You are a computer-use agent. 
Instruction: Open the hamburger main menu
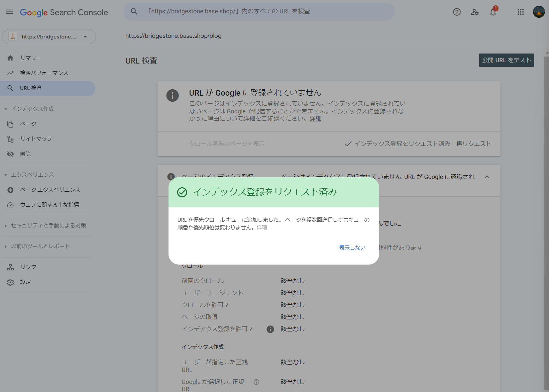[x=10, y=12]
